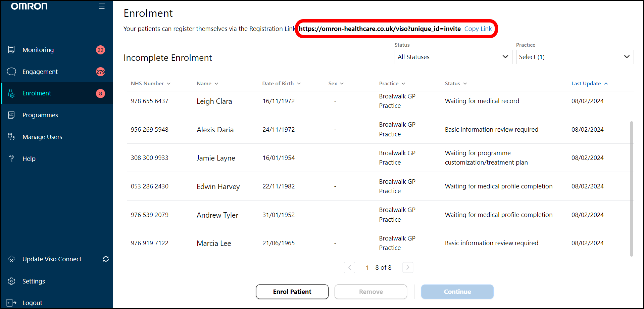Open the Engagement menu item
Image resolution: width=644 pixels, height=309 pixels.
pyautogui.click(x=40, y=72)
